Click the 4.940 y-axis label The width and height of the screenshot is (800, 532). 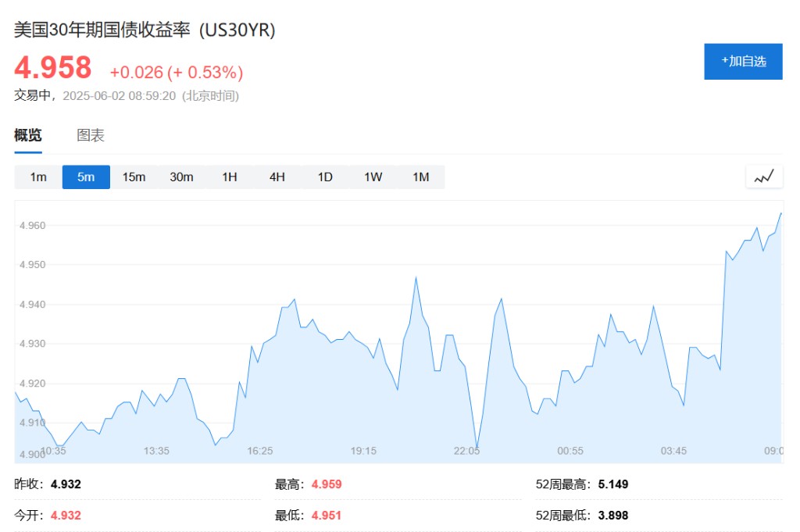point(32,305)
